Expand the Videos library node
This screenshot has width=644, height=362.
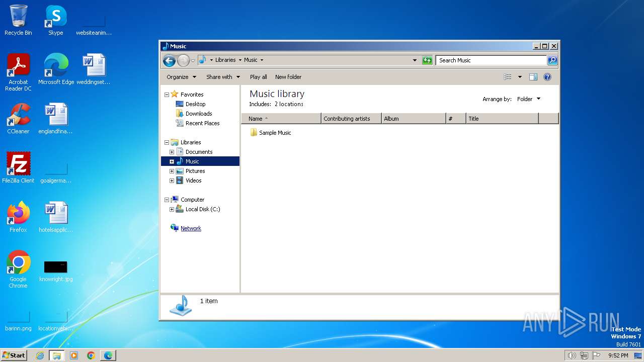click(172, 180)
